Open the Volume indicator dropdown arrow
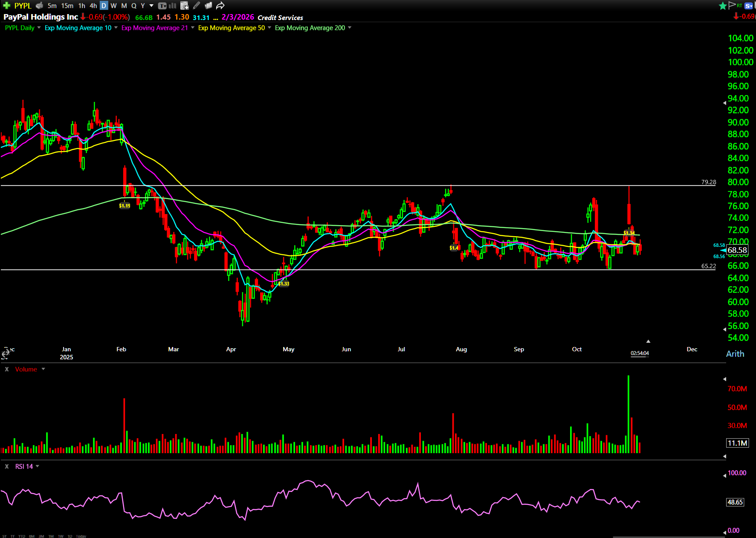 (x=43, y=369)
